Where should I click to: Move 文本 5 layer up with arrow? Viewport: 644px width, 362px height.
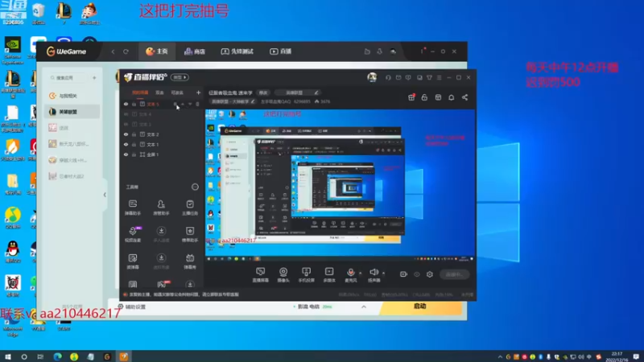pos(183,105)
